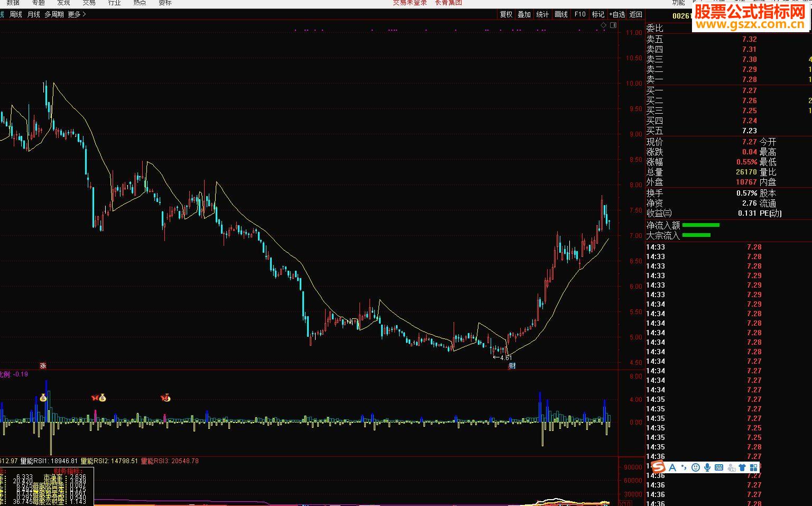Open the Sogou toolbox grid icon
Screen dimensions: 812x506
tap(754, 467)
